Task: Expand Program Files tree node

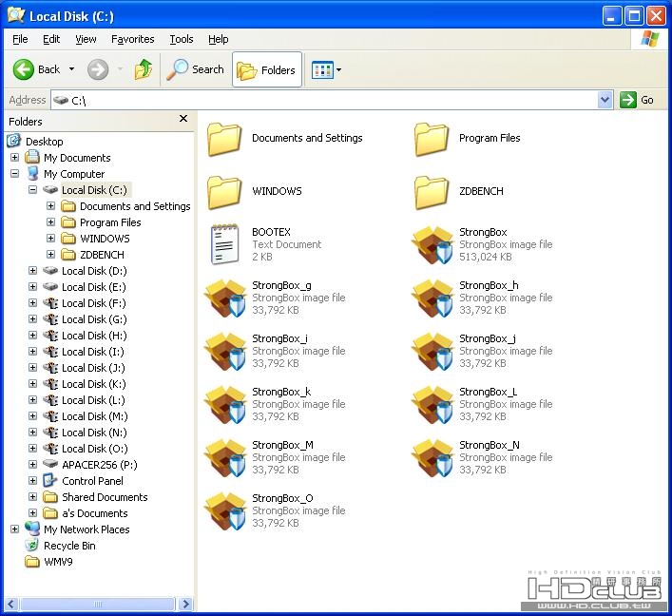Action: pyautogui.click(x=51, y=222)
